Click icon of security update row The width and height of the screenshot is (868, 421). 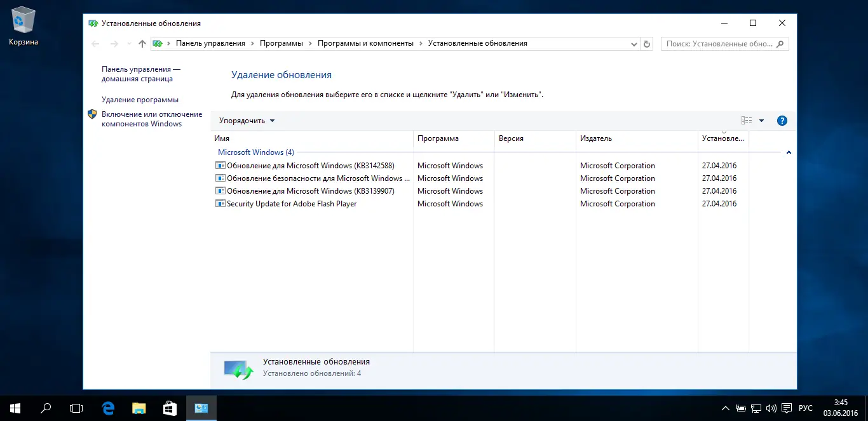220,178
